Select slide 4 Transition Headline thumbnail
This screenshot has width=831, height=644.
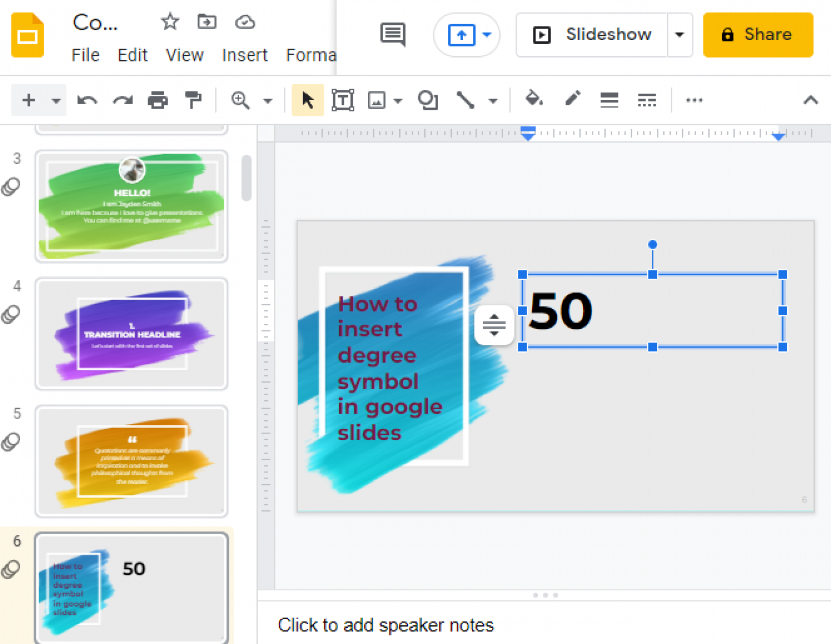131,334
